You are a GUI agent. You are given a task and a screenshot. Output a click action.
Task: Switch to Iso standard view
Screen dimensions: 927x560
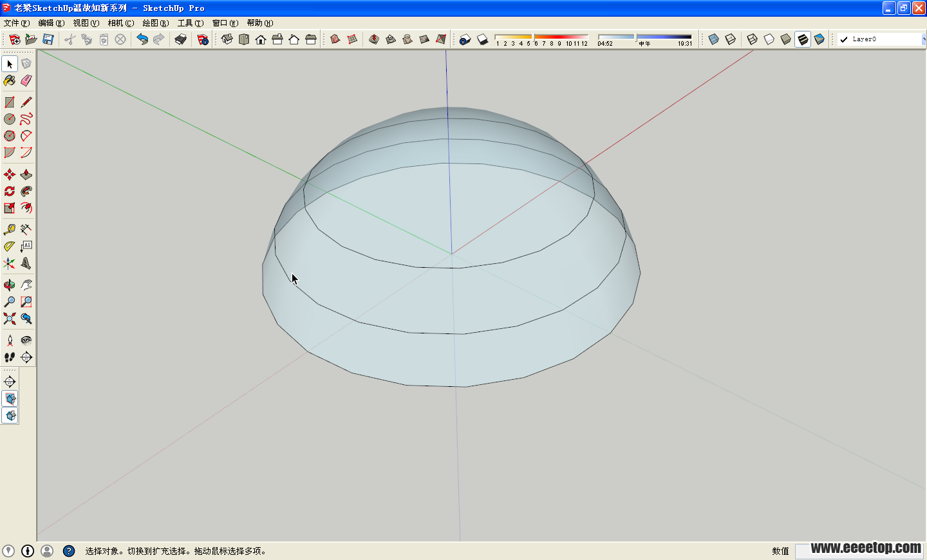click(x=227, y=39)
